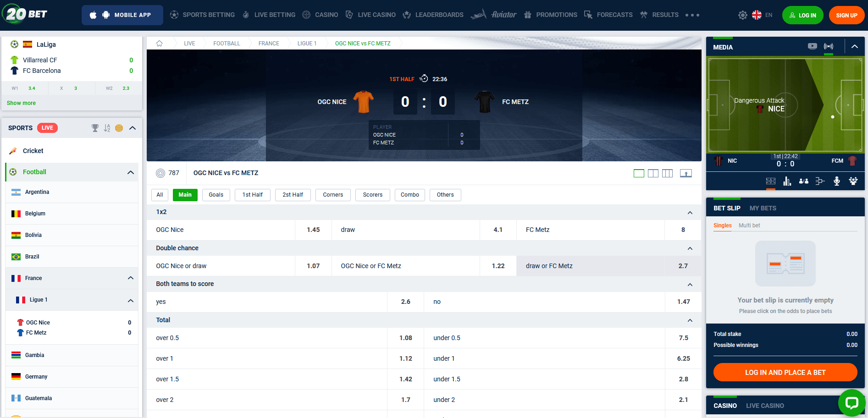Collapse the Ligue 1 league

(x=131, y=301)
